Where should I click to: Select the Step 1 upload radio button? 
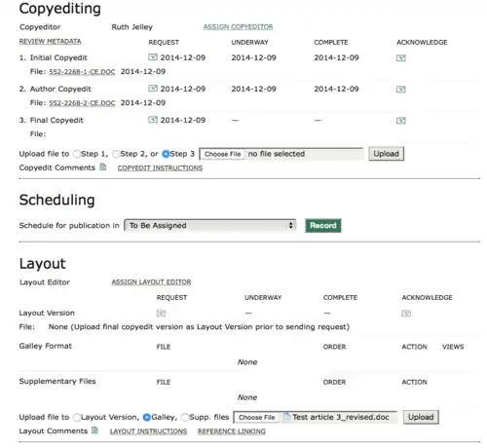pyautogui.click(x=77, y=154)
